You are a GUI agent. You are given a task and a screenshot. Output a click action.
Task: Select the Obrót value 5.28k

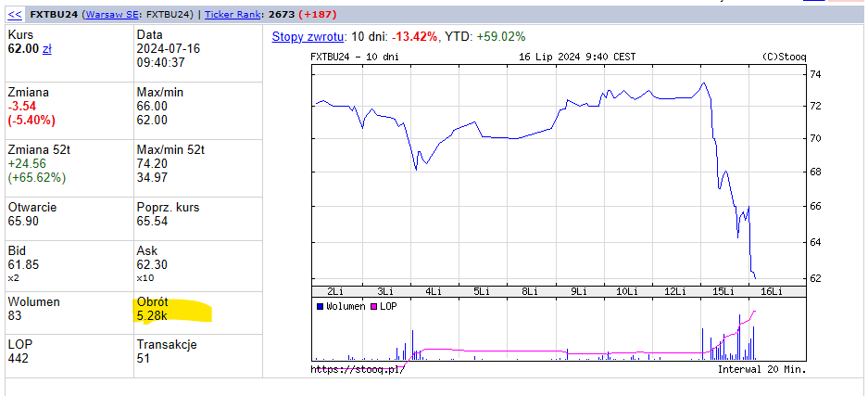pos(152,316)
